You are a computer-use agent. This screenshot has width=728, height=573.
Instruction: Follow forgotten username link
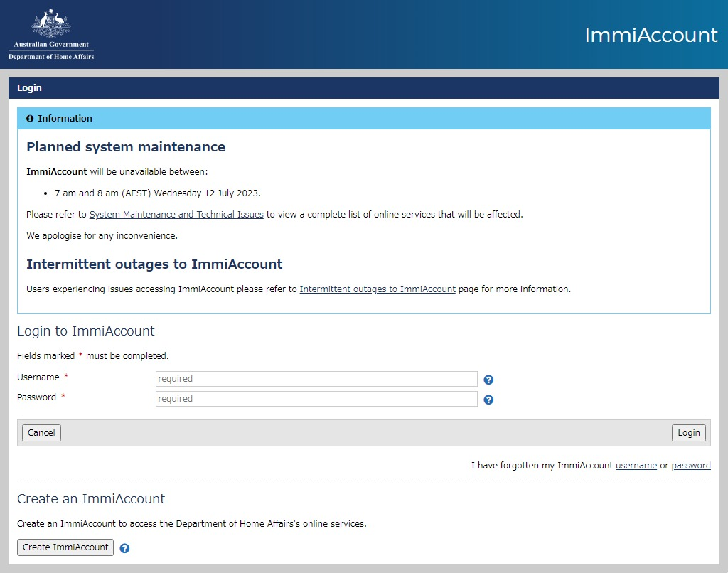[636, 465]
